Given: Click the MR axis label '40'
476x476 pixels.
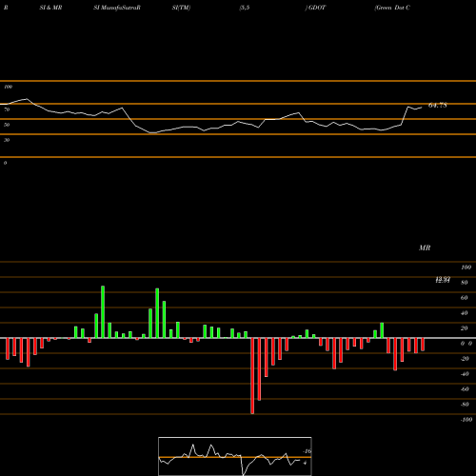Looking at the screenshot, I should tap(465, 313).
